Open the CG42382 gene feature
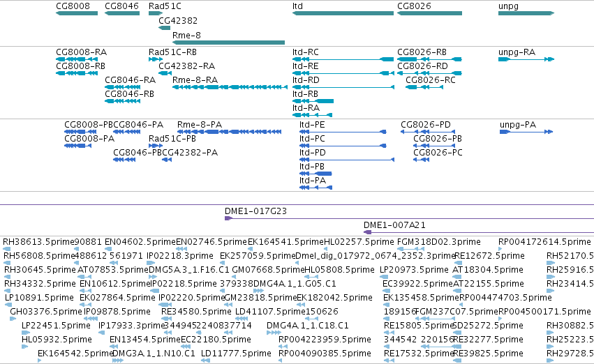The height and width of the screenshot is (364, 594). [165, 28]
